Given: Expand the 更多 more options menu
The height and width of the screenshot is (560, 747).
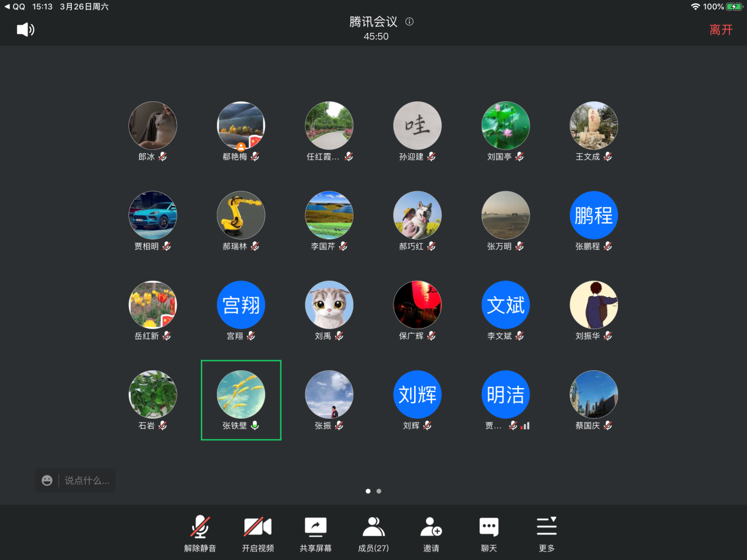Looking at the screenshot, I should [546, 534].
